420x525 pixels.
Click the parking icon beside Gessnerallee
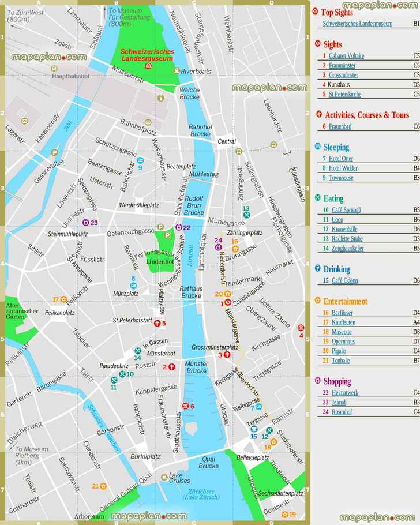point(54,153)
